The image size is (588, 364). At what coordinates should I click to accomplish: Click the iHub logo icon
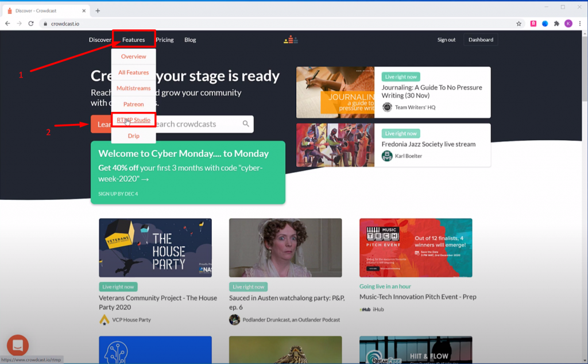coord(365,309)
